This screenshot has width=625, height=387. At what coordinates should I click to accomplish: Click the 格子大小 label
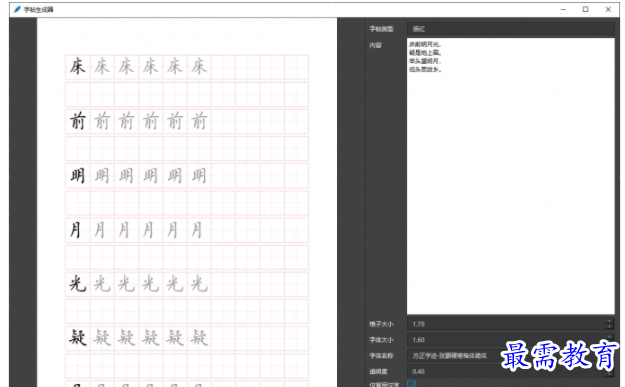(381, 324)
